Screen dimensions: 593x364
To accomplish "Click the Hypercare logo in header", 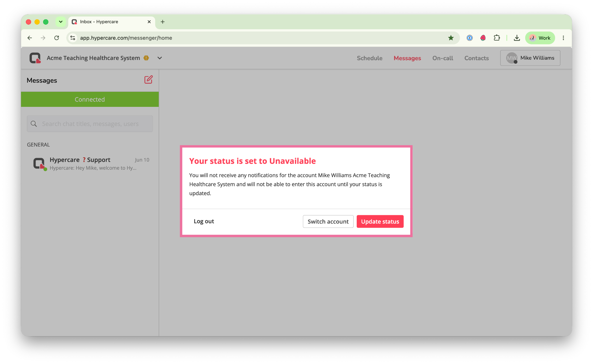I will pyautogui.click(x=35, y=58).
